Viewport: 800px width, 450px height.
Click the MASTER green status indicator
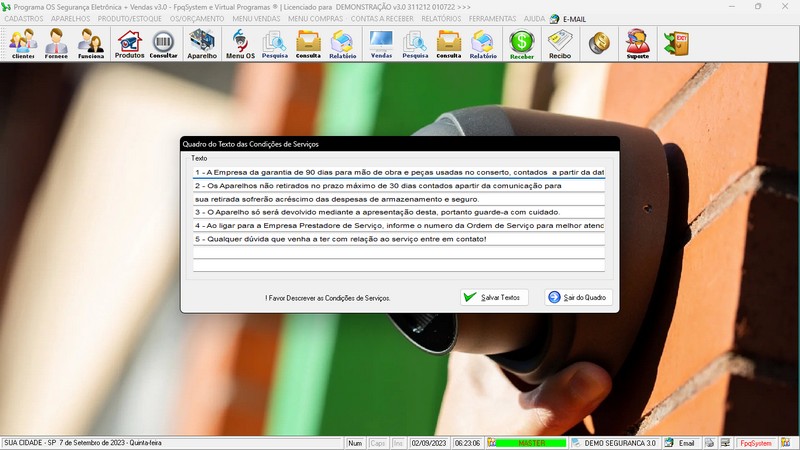[x=531, y=443]
